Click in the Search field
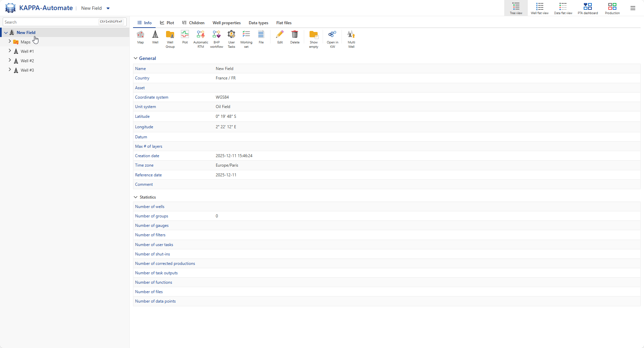 click(x=65, y=22)
